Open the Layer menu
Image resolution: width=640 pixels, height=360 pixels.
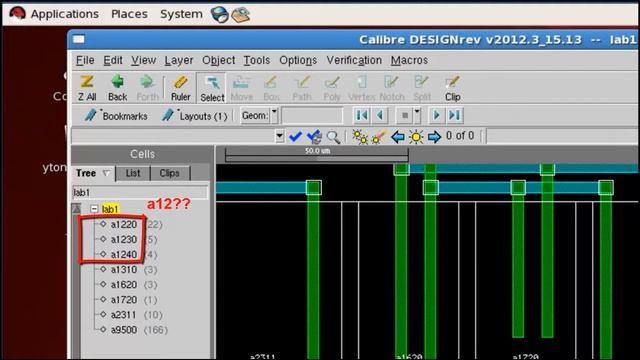179,60
